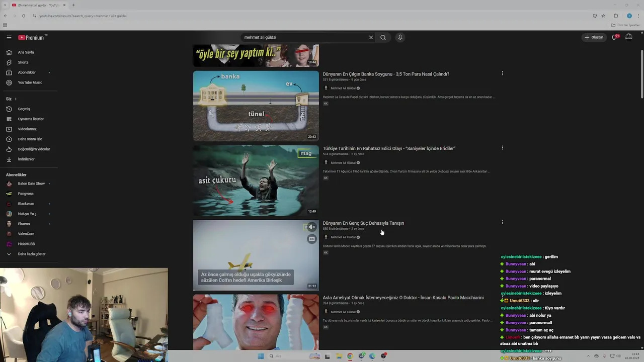Open Chrome from the Windows taskbar

350,356
